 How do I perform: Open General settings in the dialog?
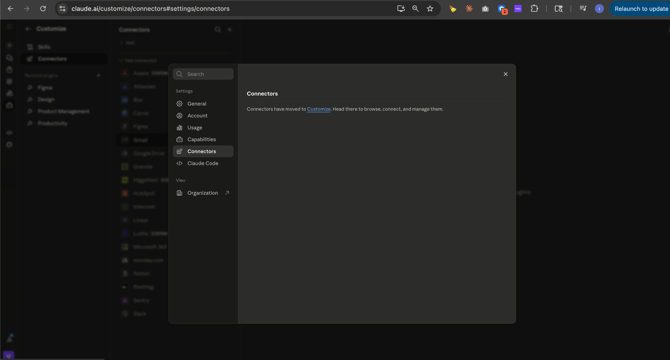click(x=203, y=104)
